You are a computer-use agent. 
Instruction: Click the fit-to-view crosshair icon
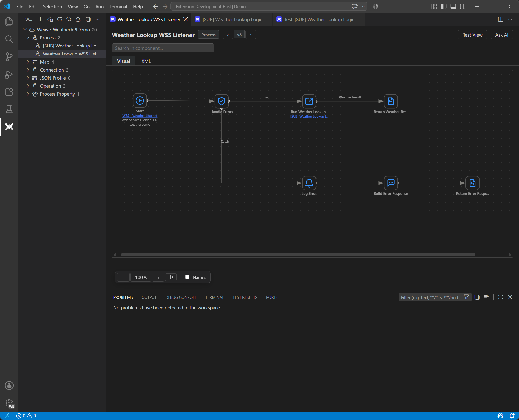pyautogui.click(x=171, y=277)
